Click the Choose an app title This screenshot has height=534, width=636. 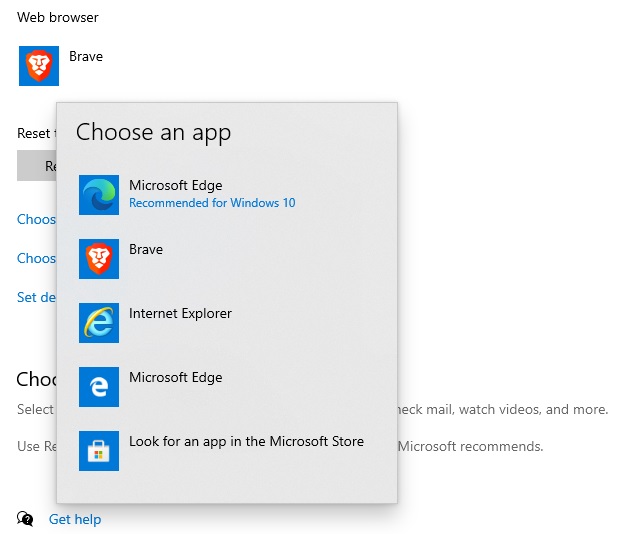tap(153, 133)
